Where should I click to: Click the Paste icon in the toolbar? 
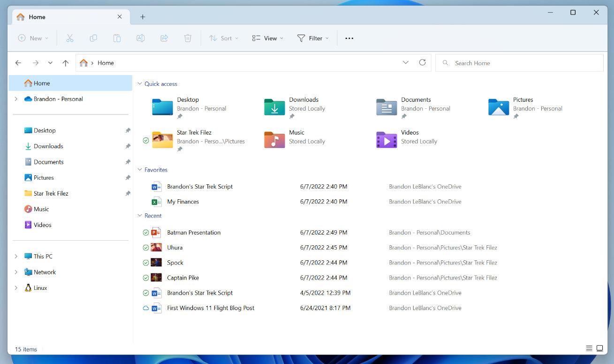tap(117, 38)
